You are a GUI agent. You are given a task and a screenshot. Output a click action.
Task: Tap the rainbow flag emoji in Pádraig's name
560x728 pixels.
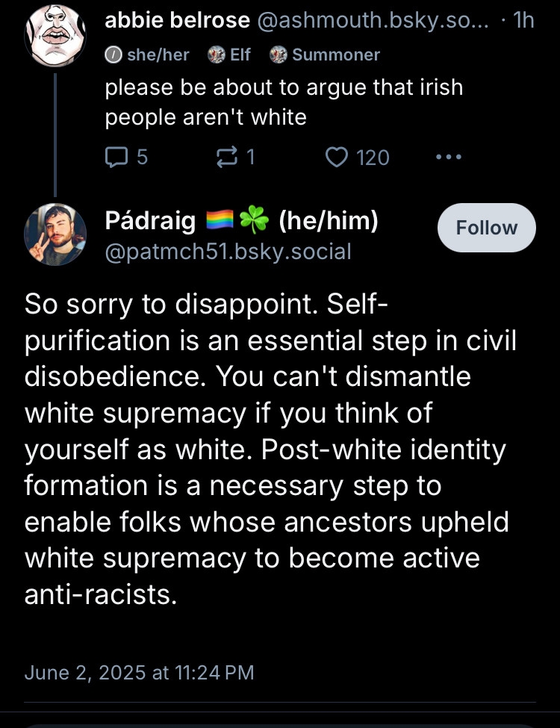coord(219,220)
